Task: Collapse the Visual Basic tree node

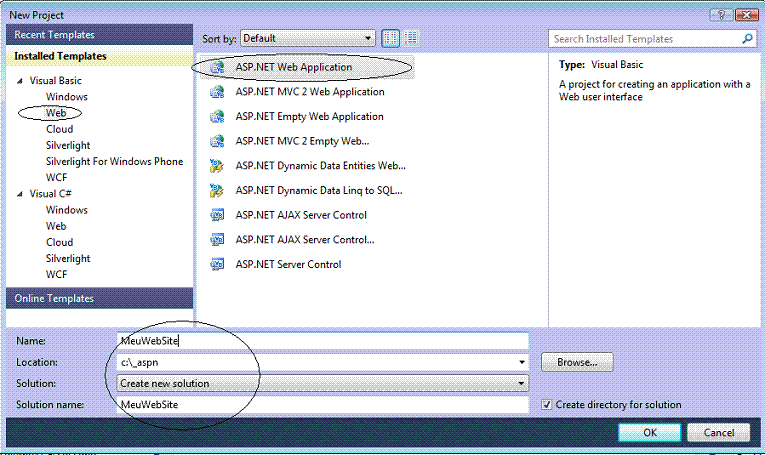Action: click(x=20, y=81)
